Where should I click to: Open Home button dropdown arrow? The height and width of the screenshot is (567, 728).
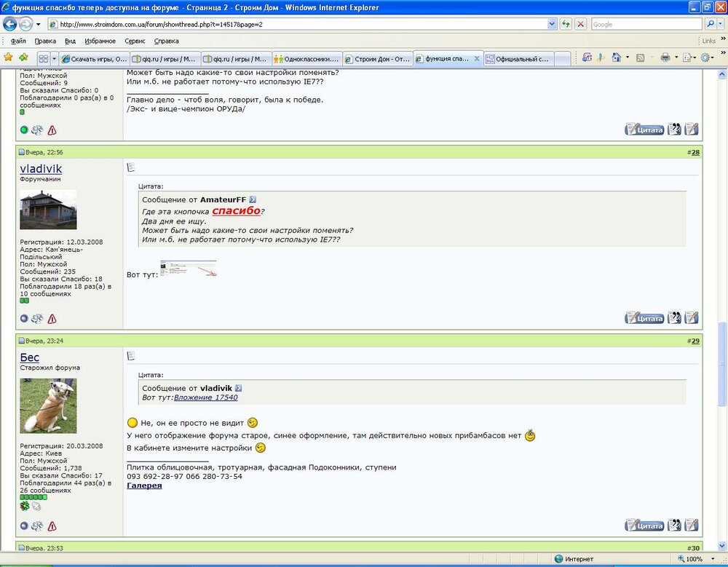click(628, 58)
